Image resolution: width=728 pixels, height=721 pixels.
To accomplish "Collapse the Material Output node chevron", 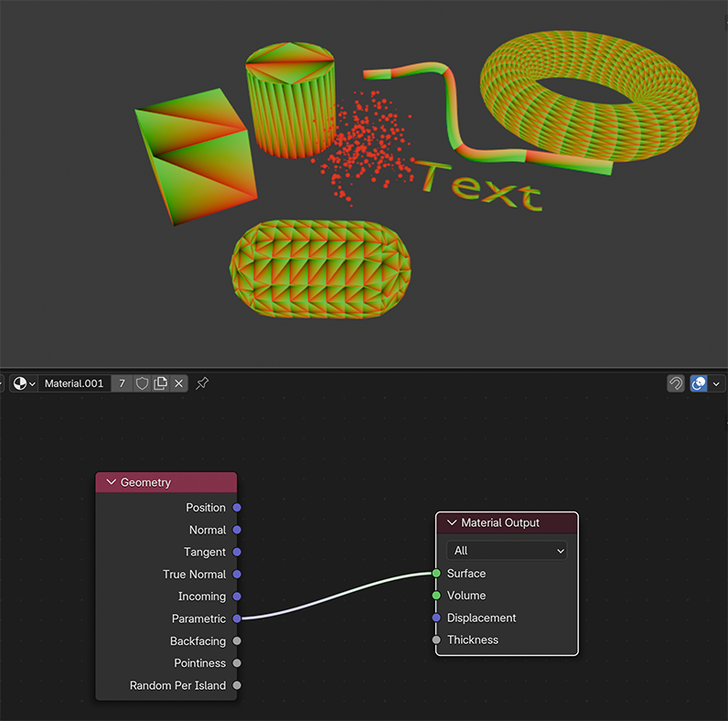I will point(452,522).
